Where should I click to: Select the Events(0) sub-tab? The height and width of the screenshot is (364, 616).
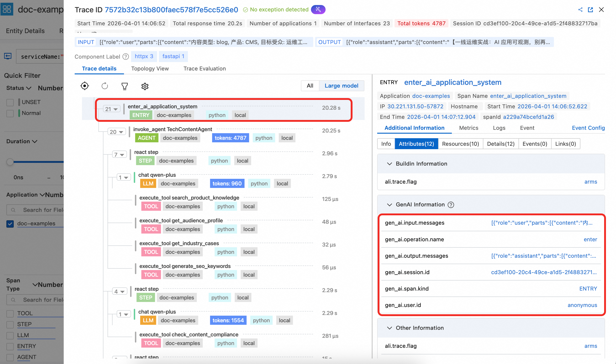click(535, 144)
